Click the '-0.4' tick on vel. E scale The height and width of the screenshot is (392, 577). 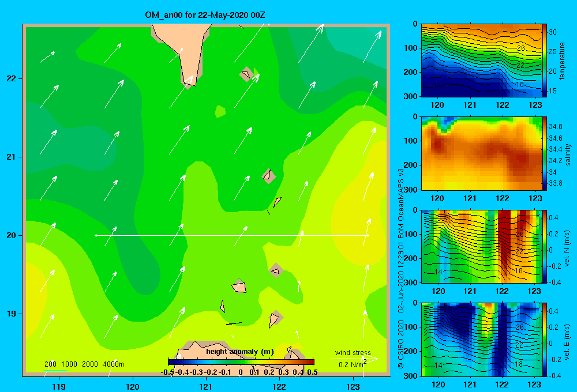point(555,375)
